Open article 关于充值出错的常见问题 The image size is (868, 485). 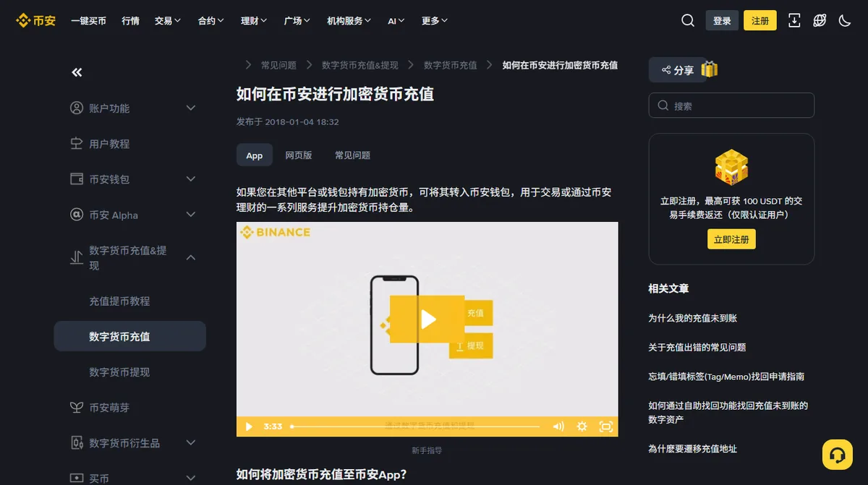(x=697, y=347)
